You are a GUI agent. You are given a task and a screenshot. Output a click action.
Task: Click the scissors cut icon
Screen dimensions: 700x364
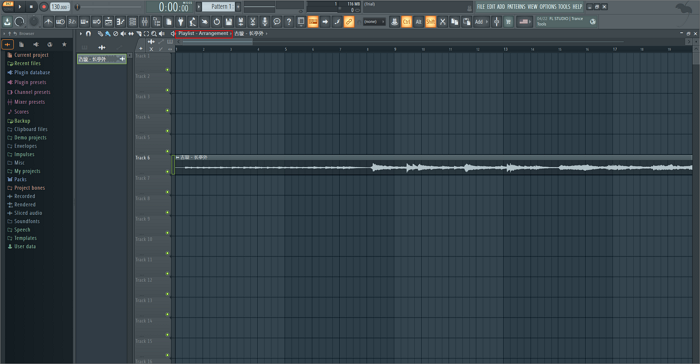click(442, 21)
